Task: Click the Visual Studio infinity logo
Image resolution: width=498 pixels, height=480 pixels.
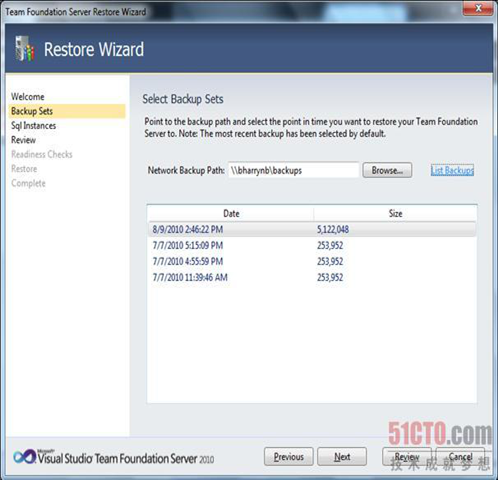Action: (25, 456)
